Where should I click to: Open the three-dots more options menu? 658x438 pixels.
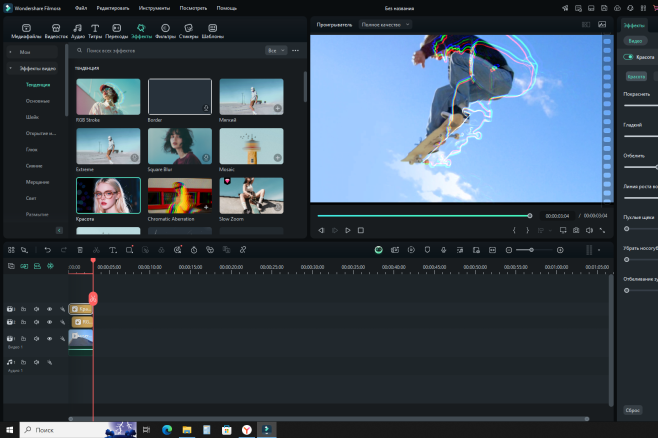295,50
